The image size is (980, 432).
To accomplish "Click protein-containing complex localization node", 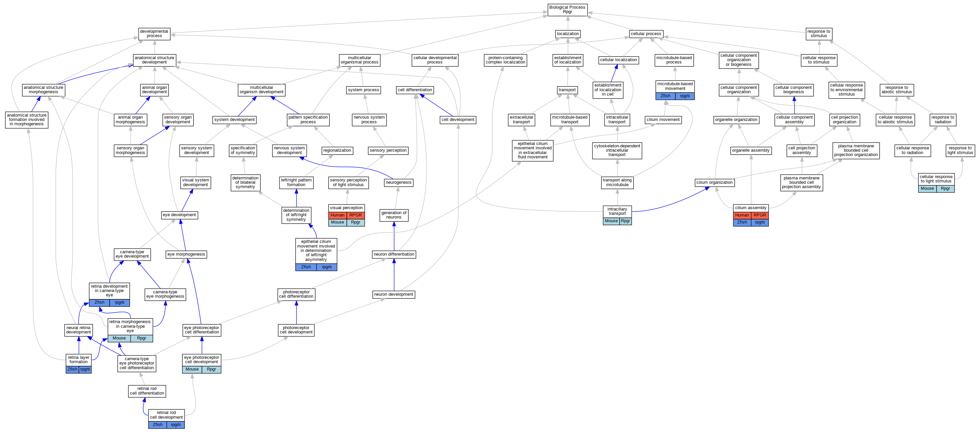I will 505,60.
